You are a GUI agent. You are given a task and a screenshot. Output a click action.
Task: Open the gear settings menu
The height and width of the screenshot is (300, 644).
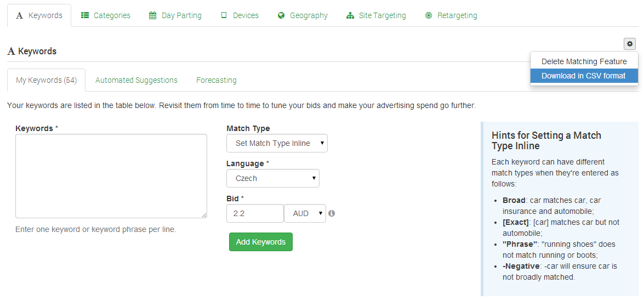(629, 43)
